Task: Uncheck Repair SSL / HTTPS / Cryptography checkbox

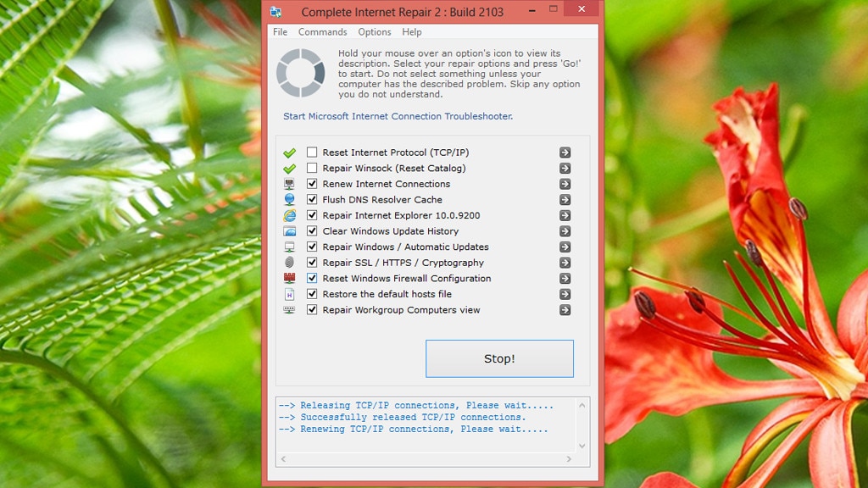Action: pos(312,263)
